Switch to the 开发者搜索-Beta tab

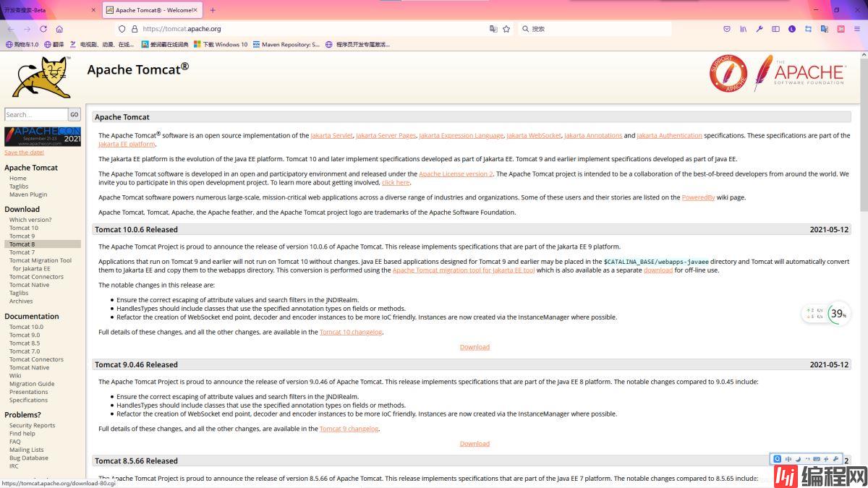click(43, 10)
